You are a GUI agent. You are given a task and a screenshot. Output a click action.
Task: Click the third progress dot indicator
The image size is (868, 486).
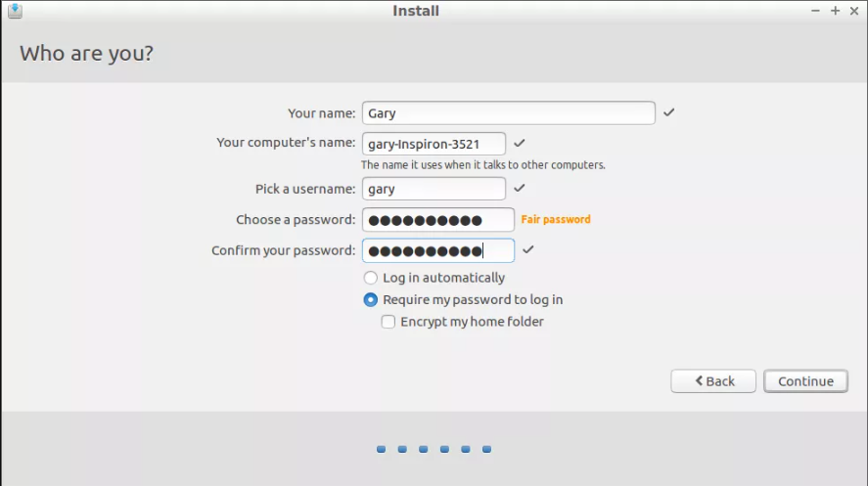click(x=424, y=449)
